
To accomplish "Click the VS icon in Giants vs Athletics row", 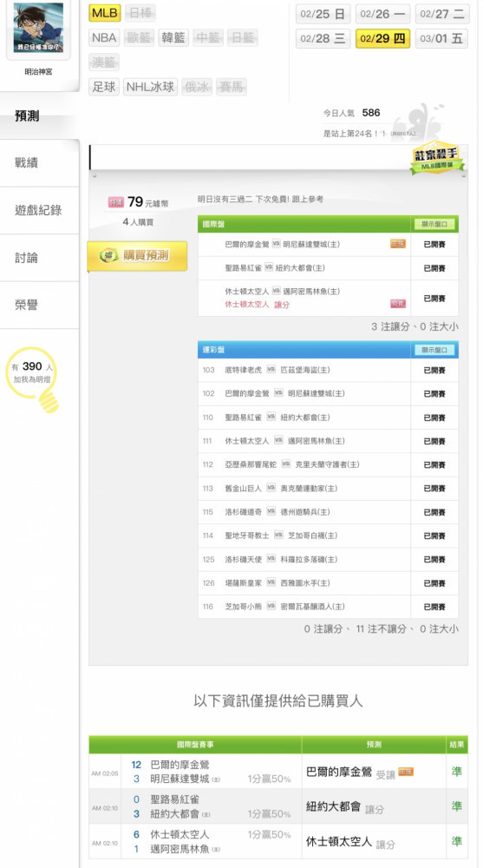I will coord(271,488).
